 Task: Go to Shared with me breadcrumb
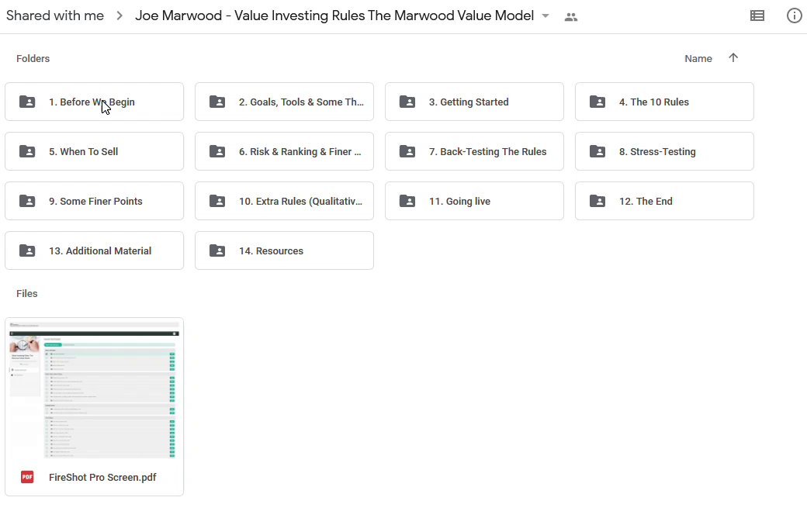pos(54,16)
